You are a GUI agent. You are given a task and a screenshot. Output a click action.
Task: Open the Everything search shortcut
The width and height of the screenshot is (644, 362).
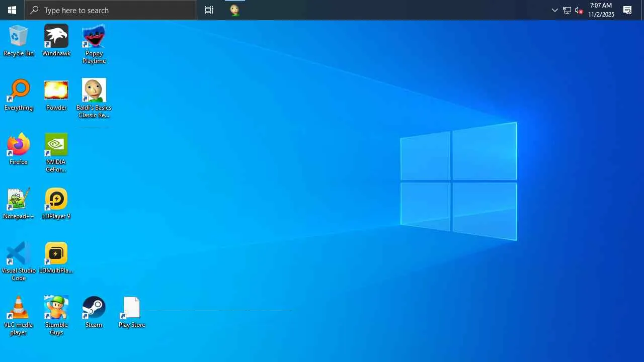[x=19, y=95]
